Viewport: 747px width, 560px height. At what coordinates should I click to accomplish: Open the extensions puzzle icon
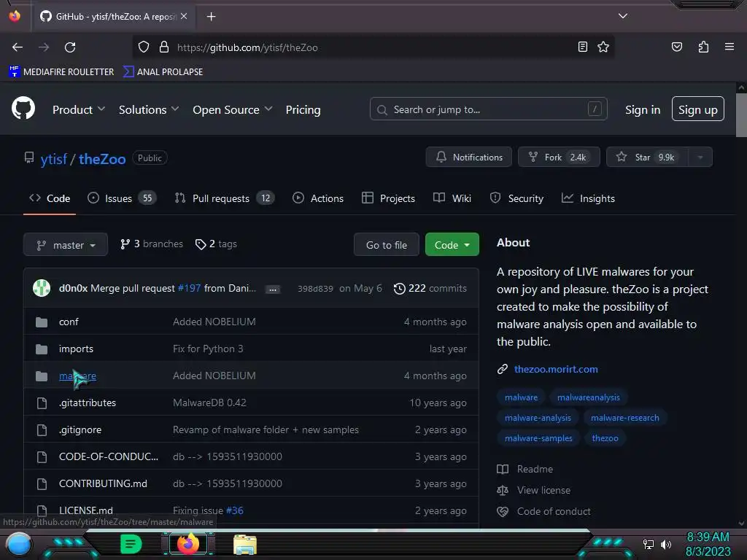(x=703, y=47)
